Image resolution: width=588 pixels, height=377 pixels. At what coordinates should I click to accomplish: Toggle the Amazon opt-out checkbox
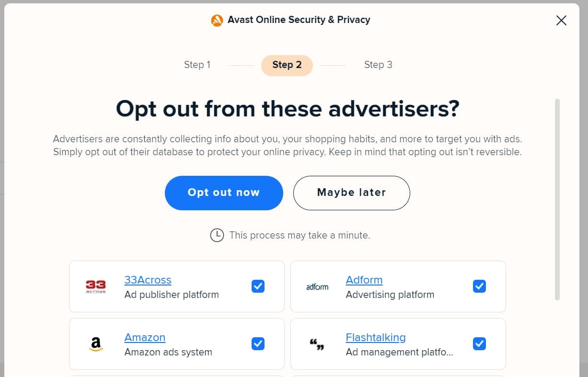258,343
